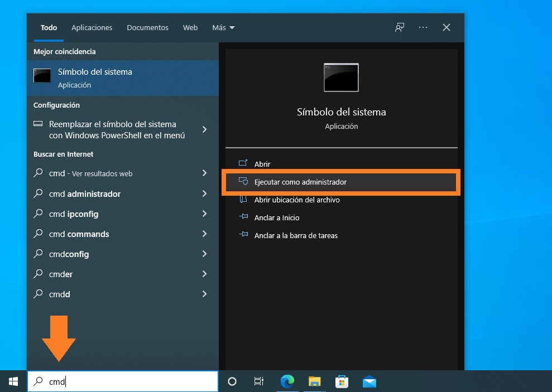Click Abrir ubicación del archivo

tap(297, 200)
